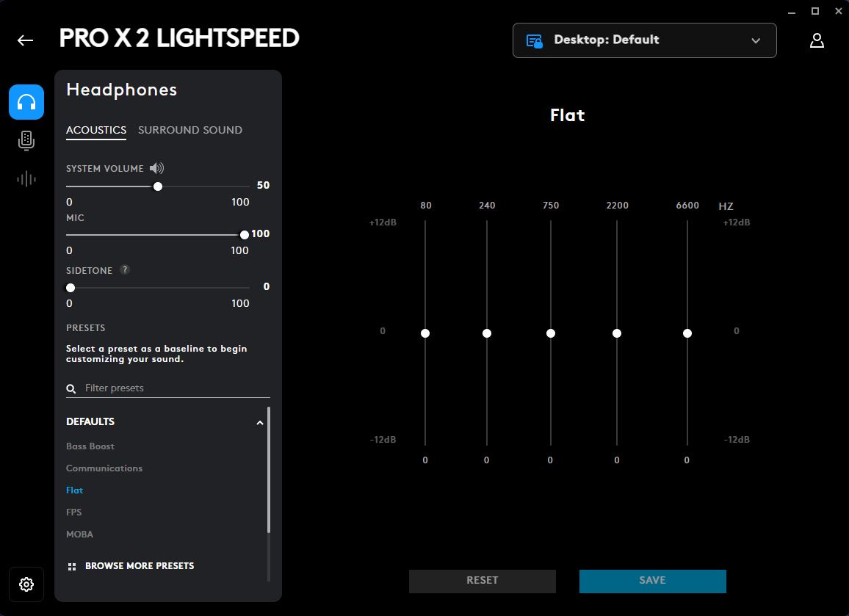The width and height of the screenshot is (849, 616).
Task: Open the Headphones settings sidebar icon
Action: 26,102
